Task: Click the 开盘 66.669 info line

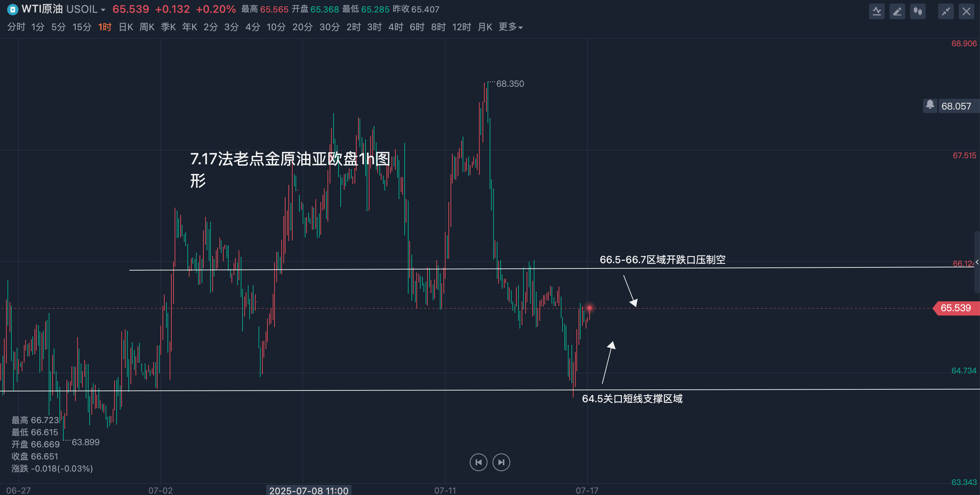Action: [x=35, y=445]
